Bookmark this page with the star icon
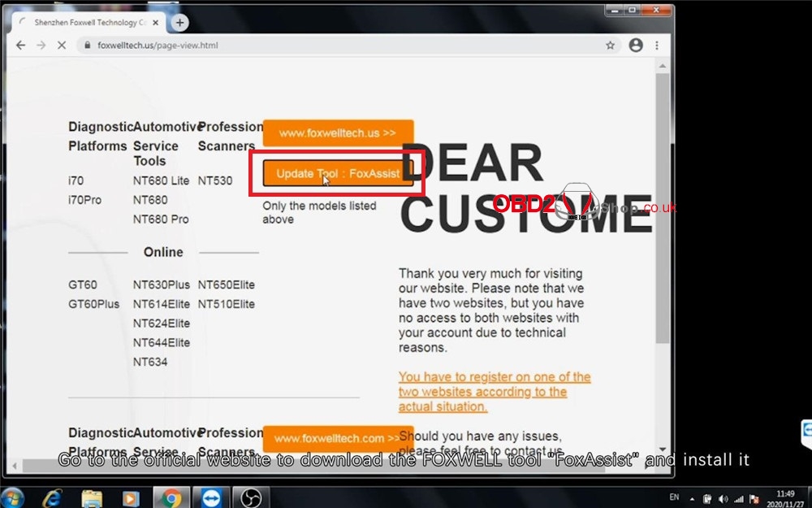Image resolution: width=812 pixels, height=508 pixels. [610, 46]
